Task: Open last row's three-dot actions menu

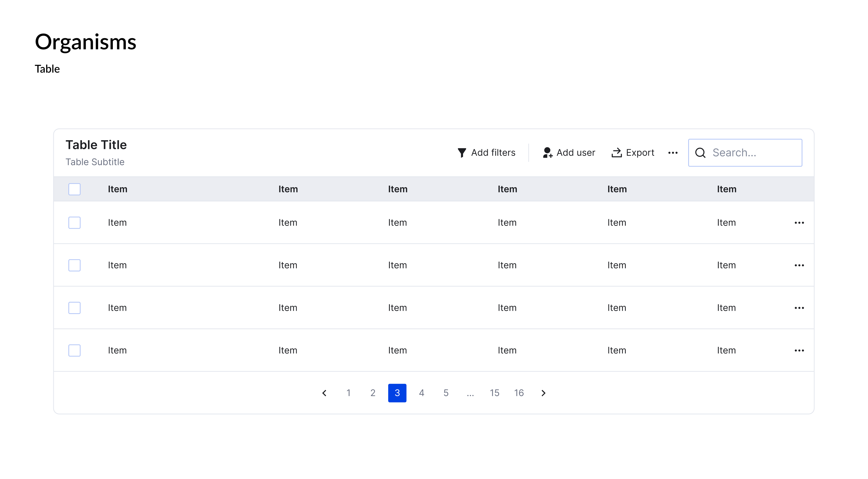Action: point(799,350)
